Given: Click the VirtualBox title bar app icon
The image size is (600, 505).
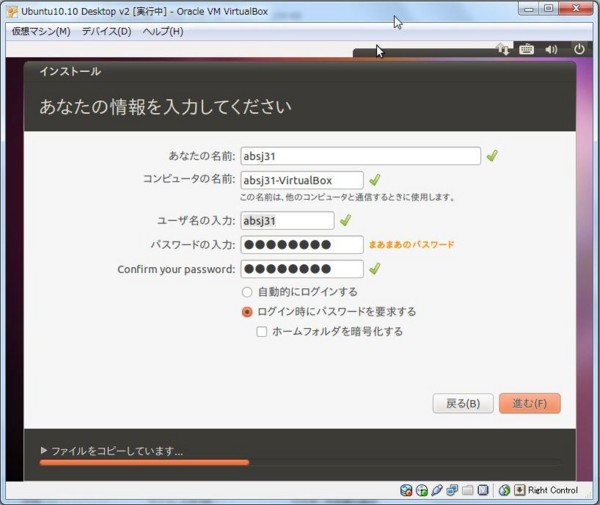Looking at the screenshot, I should click(12, 11).
